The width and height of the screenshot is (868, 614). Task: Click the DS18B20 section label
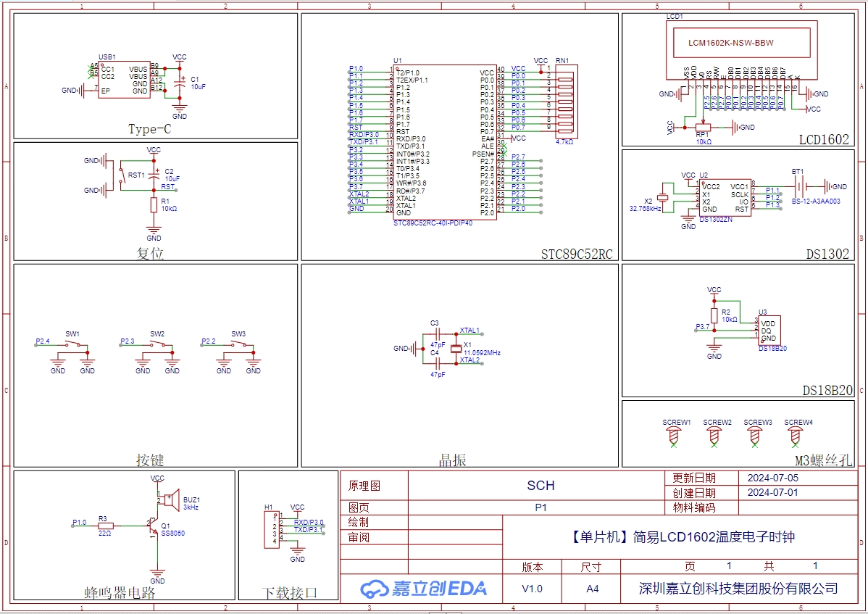coord(827,390)
